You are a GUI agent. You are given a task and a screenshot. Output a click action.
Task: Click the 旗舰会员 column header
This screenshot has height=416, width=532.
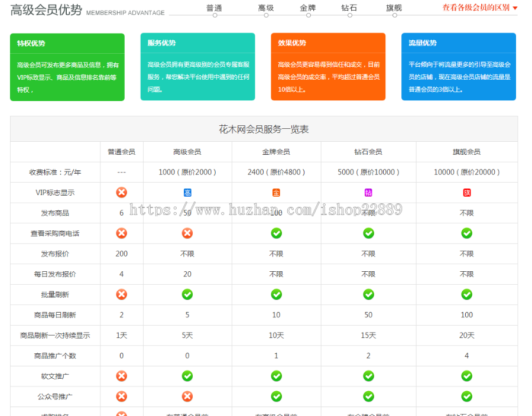point(467,152)
